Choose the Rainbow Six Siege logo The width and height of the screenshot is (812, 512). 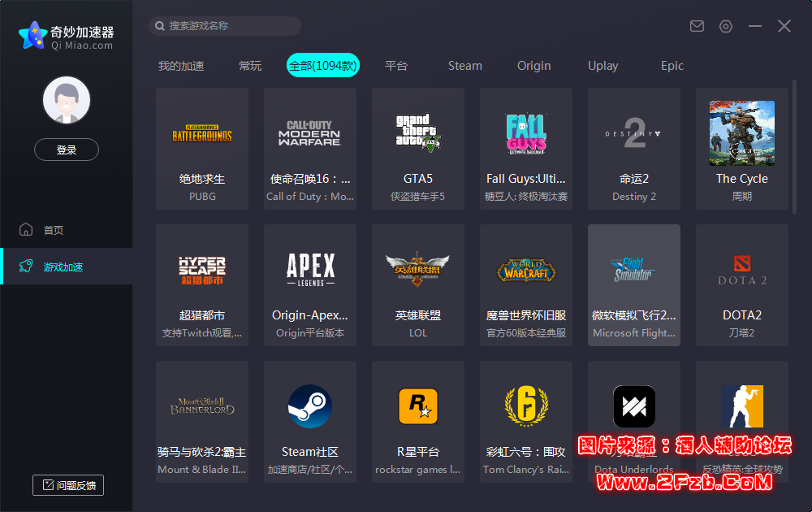coord(526,406)
